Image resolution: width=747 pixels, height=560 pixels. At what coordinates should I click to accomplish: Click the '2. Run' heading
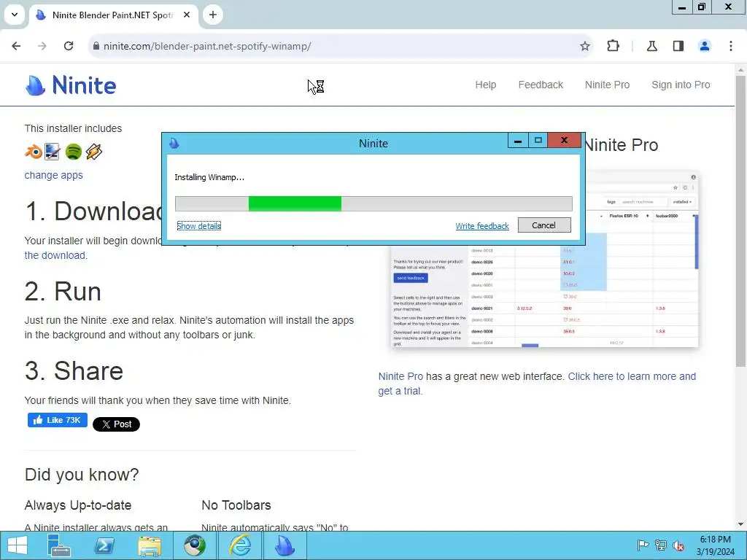63,292
